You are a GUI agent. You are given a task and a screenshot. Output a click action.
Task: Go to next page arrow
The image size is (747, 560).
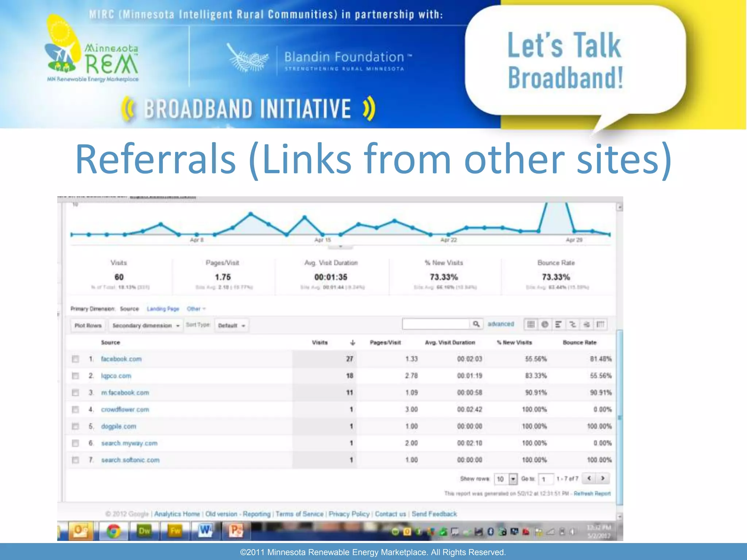pos(603,478)
